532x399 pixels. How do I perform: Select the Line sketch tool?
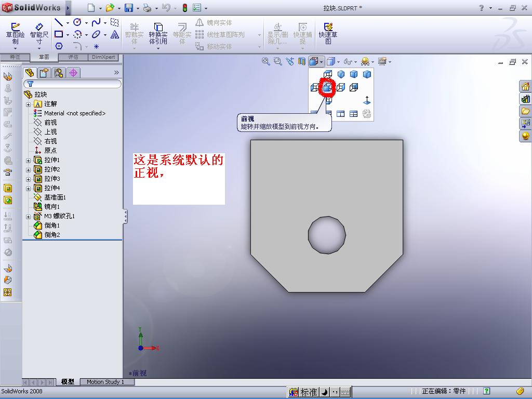point(59,22)
